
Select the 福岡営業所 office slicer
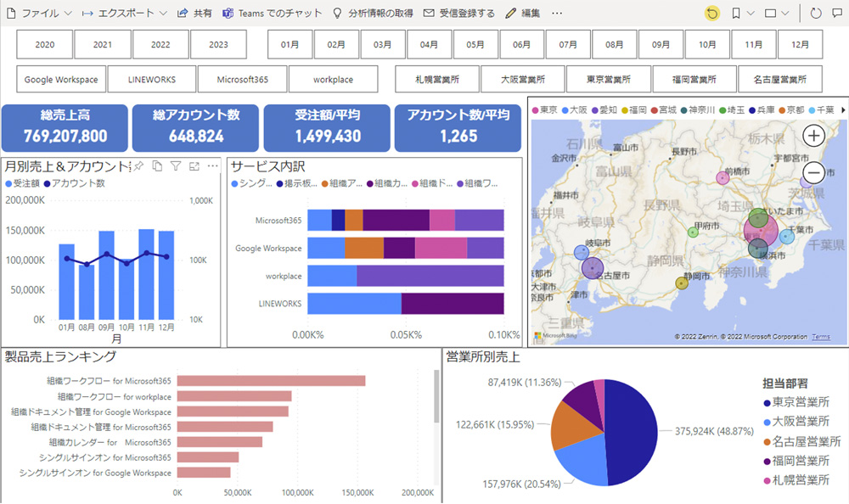[694, 80]
